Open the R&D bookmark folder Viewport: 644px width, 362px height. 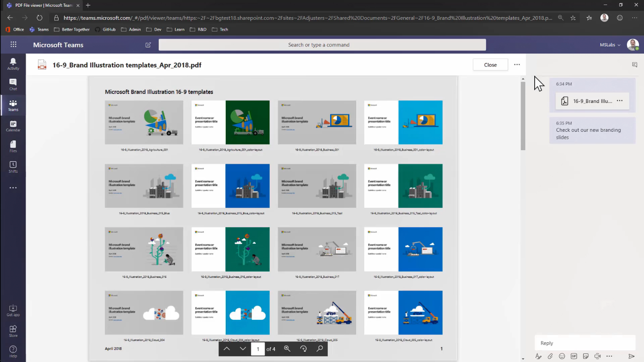click(x=198, y=29)
